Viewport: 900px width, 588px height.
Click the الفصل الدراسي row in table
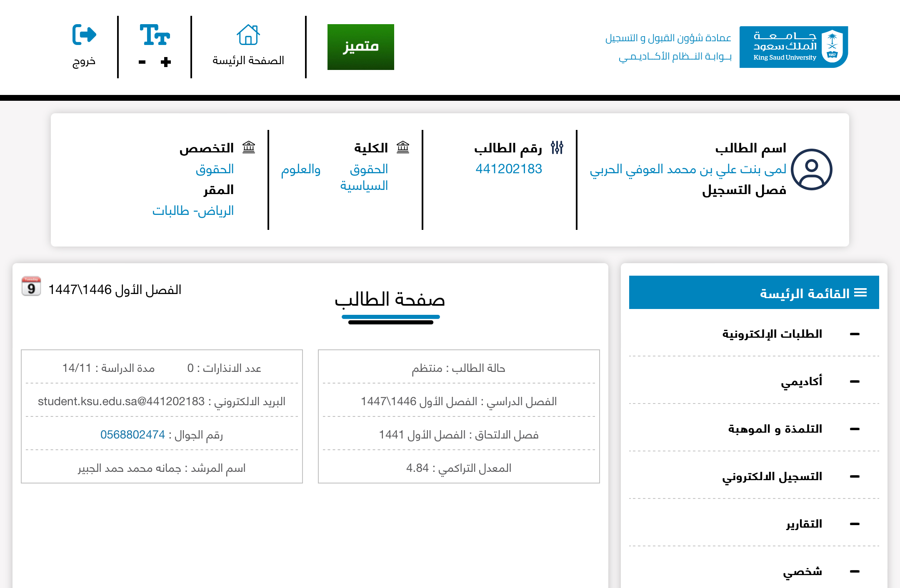[459, 401]
